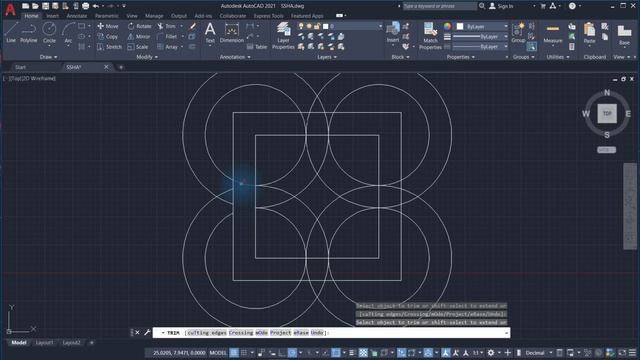Viewport: 640px width, 360px height.
Task: Toggle transparency display in status bar
Action: pyautogui.click(x=363, y=353)
